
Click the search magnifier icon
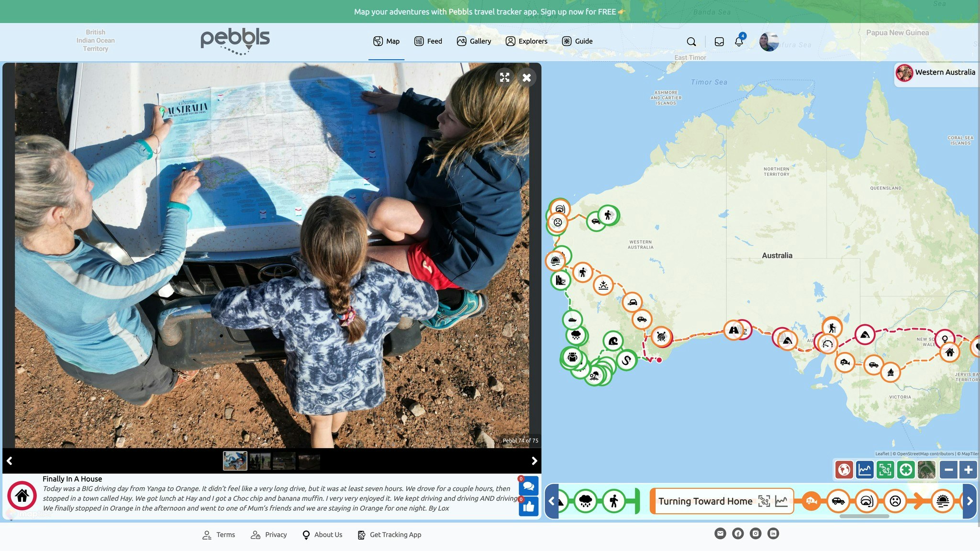(x=691, y=42)
